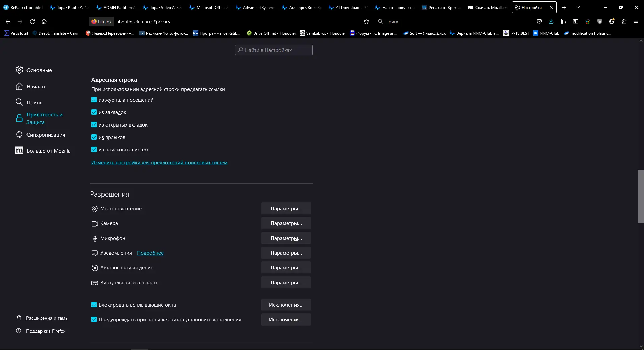The image size is (644, 350).
Task: Disable suggestions from open tabs
Action: click(94, 125)
